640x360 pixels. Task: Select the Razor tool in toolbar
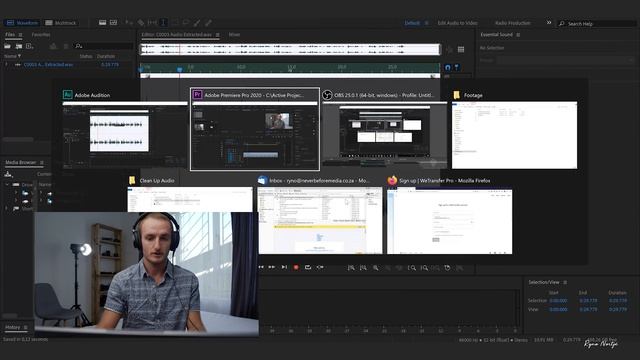[x=141, y=23]
